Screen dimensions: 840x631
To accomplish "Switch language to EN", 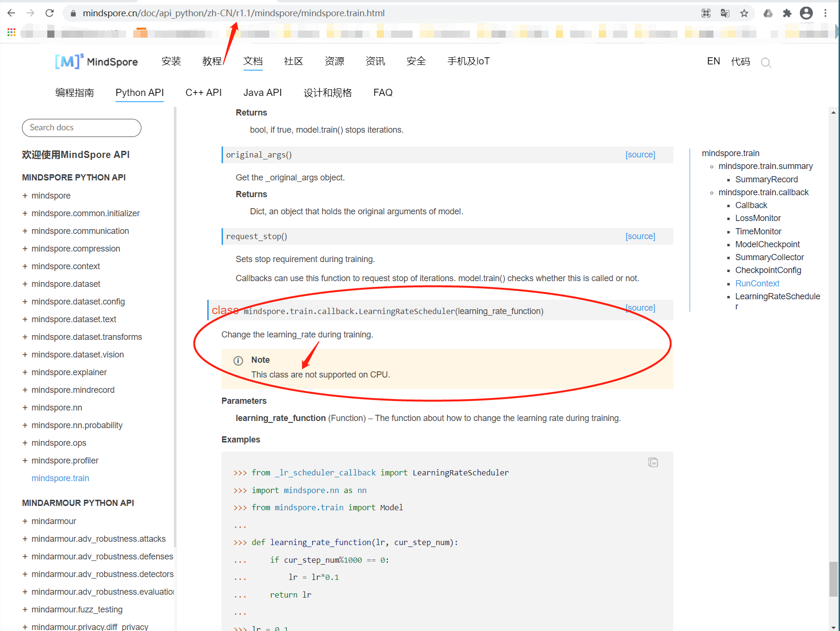I will coord(713,61).
